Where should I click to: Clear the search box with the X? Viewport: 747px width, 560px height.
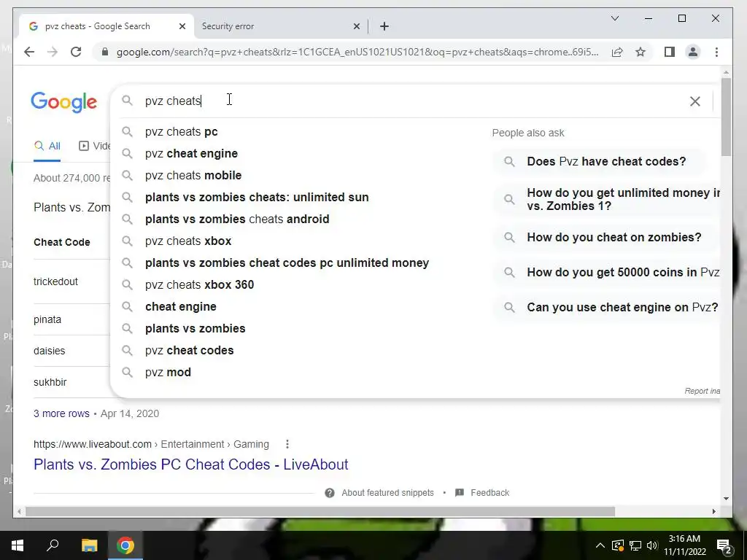pos(695,101)
